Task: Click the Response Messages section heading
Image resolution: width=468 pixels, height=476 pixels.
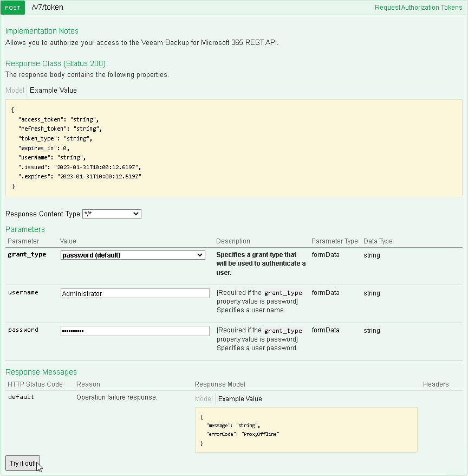Action: (x=41, y=372)
